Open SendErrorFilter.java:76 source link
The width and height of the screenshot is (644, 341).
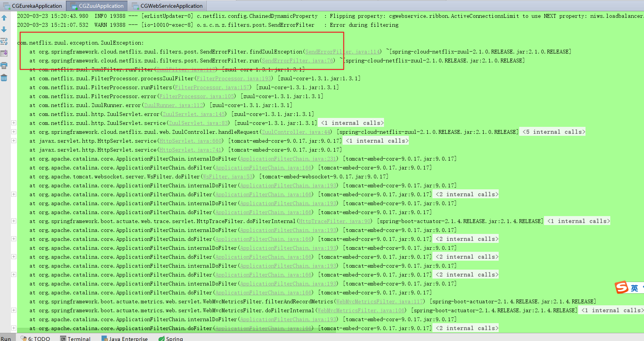point(298,61)
